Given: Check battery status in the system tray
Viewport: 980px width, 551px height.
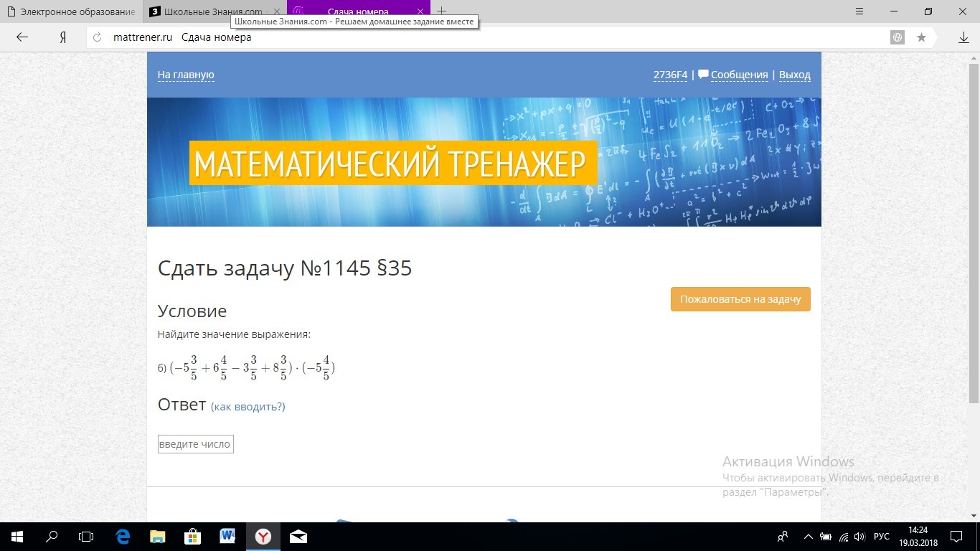Looking at the screenshot, I should tap(826, 537).
